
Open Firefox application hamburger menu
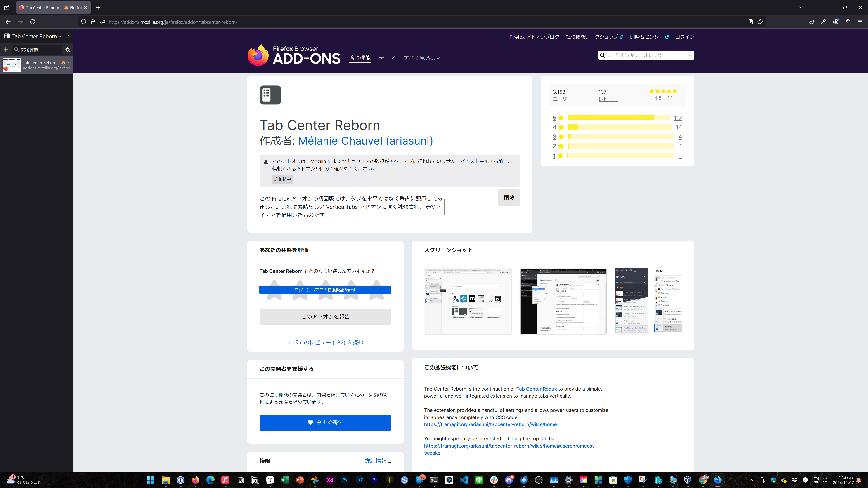(x=860, y=22)
